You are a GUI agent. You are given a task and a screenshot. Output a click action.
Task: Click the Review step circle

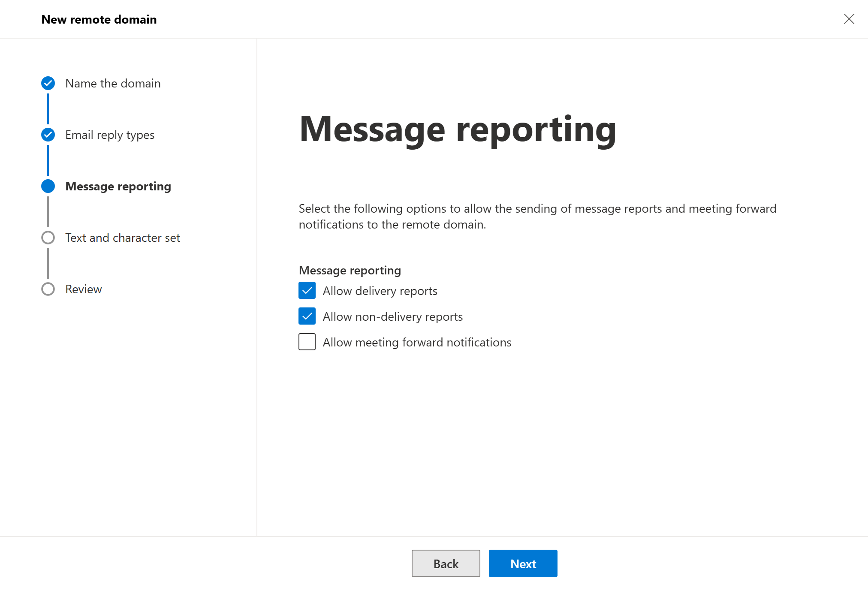(48, 289)
